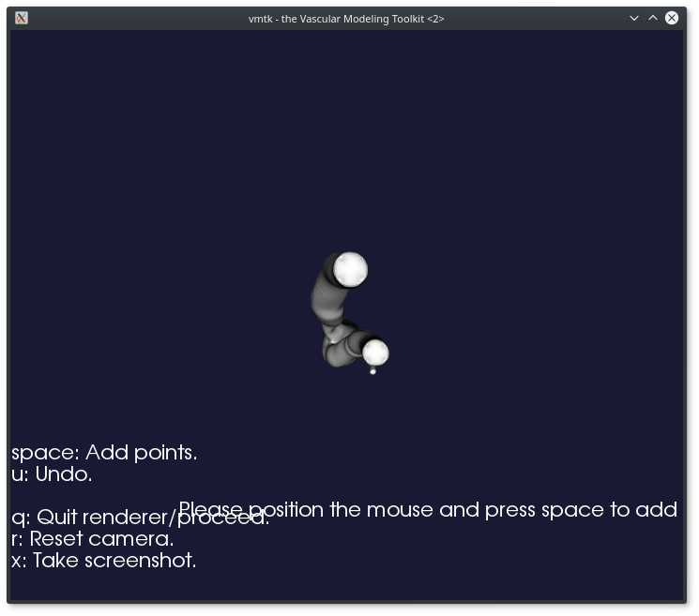
Task: Click the 'Please position the mouse' prompt text
Action: coord(429,510)
